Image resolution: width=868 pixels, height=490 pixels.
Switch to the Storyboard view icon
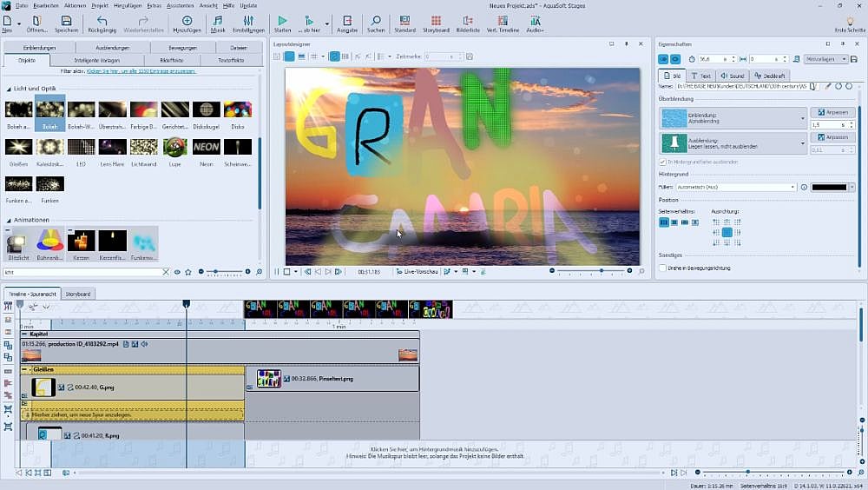[436, 21]
